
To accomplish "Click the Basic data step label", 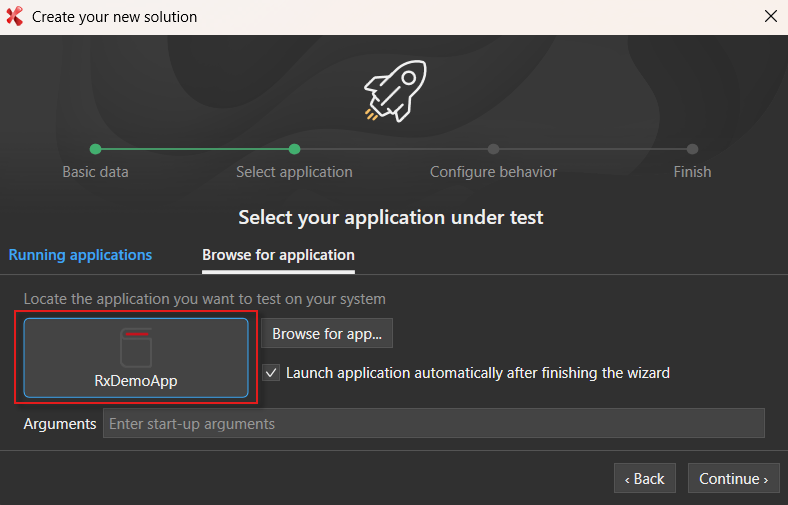I will [x=95, y=172].
